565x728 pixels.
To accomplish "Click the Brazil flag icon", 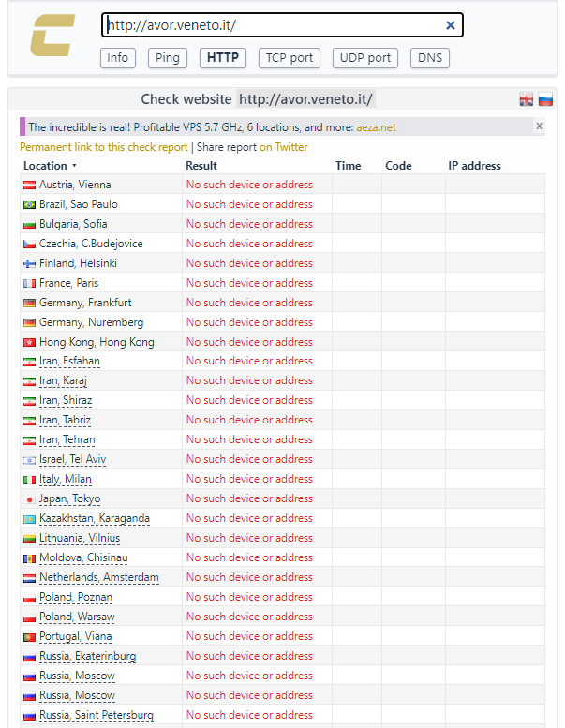I will coord(29,204).
